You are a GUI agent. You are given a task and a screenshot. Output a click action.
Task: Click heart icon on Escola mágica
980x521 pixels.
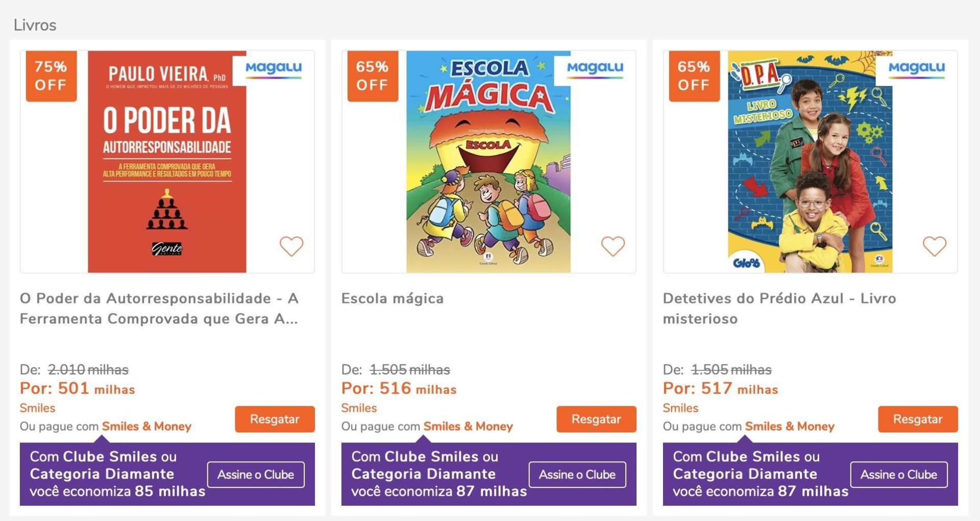[612, 246]
